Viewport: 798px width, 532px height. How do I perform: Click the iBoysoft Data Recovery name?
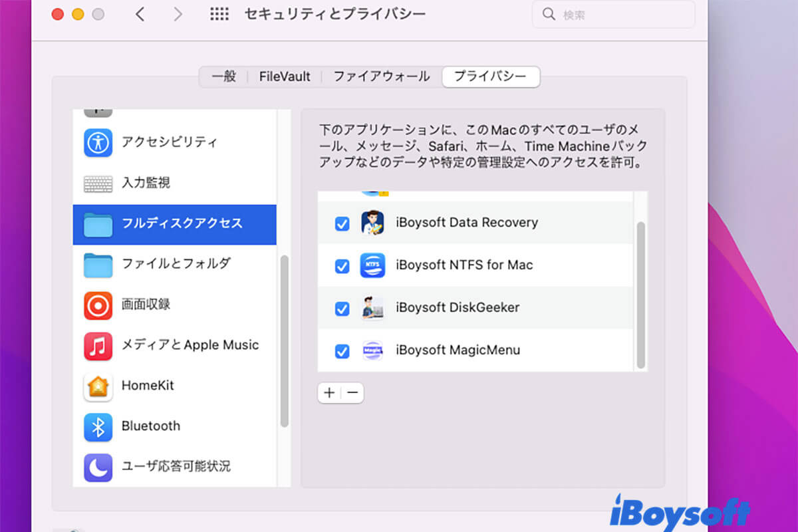click(467, 222)
